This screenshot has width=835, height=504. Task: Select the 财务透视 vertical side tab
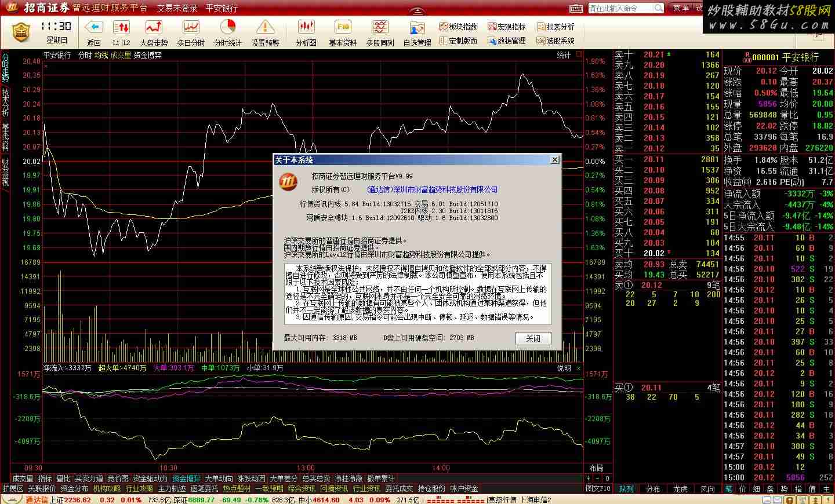(5, 171)
